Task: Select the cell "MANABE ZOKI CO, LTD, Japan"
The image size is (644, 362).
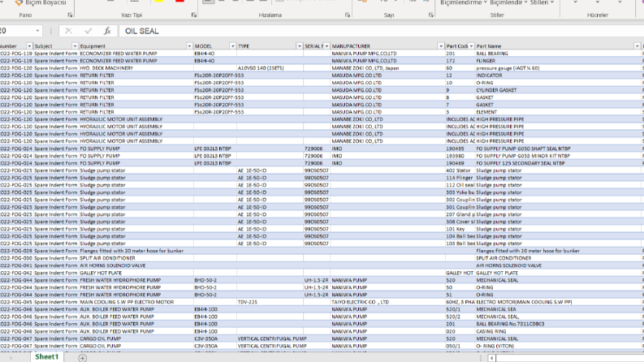Action: 387,68
